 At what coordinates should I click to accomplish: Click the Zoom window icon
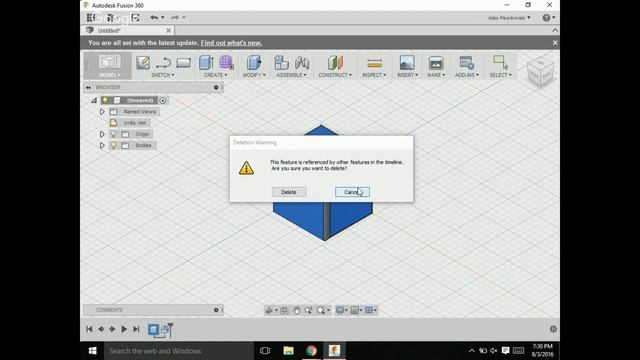(309, 310)
